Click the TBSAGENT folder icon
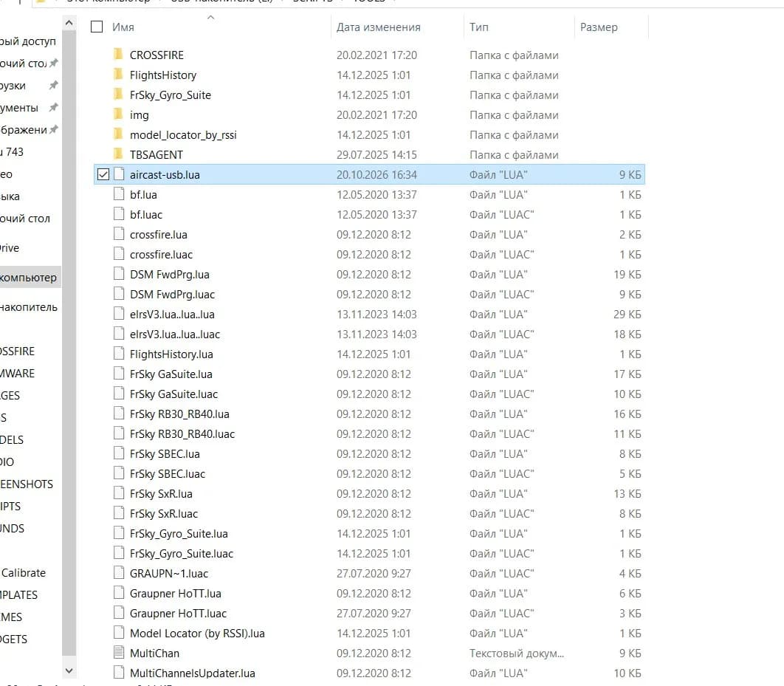The width and height of the screenshot is (784, 686). click(119, 154)
